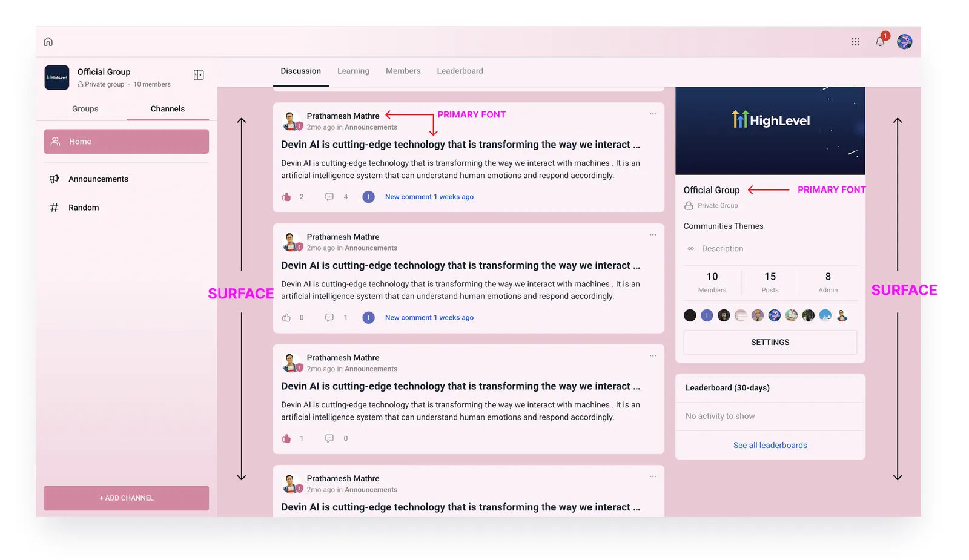The image size is (969, 560).
Task: Open comments on the post with 1 comment
Action: coord(329,318)
